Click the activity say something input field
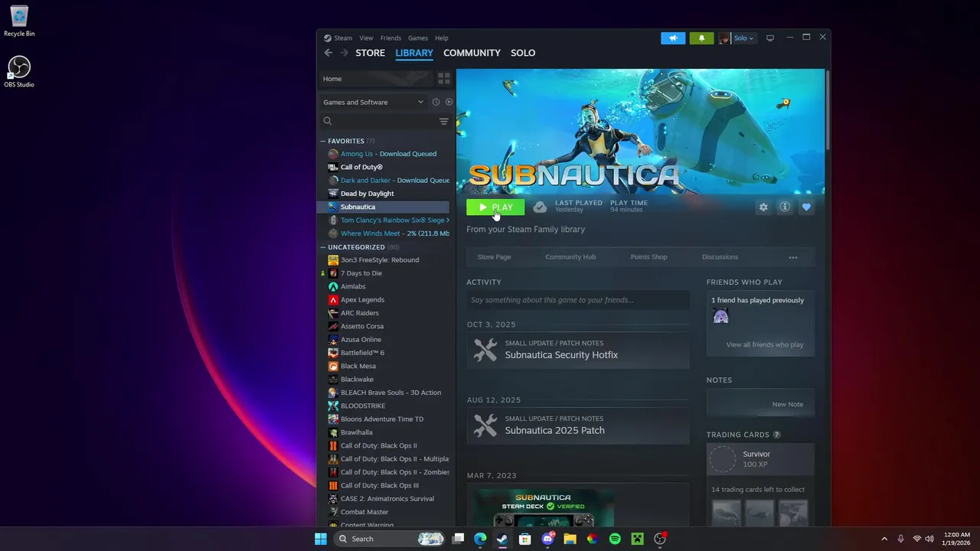The image size is (980, 551). coord(578,300)
